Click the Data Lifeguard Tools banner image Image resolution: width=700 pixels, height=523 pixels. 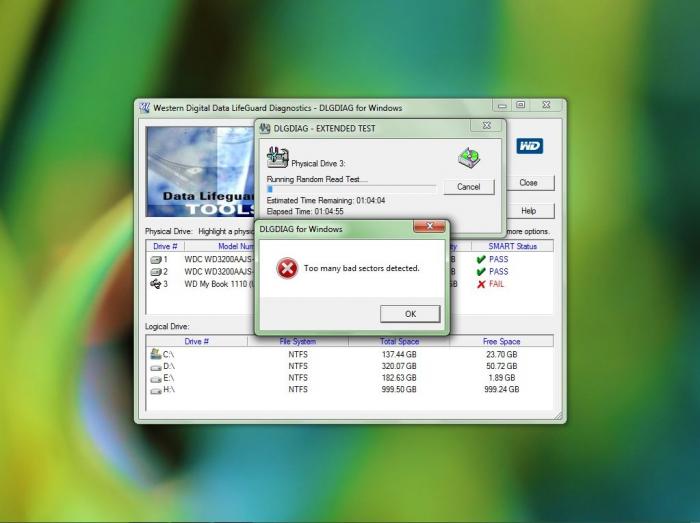200,171
